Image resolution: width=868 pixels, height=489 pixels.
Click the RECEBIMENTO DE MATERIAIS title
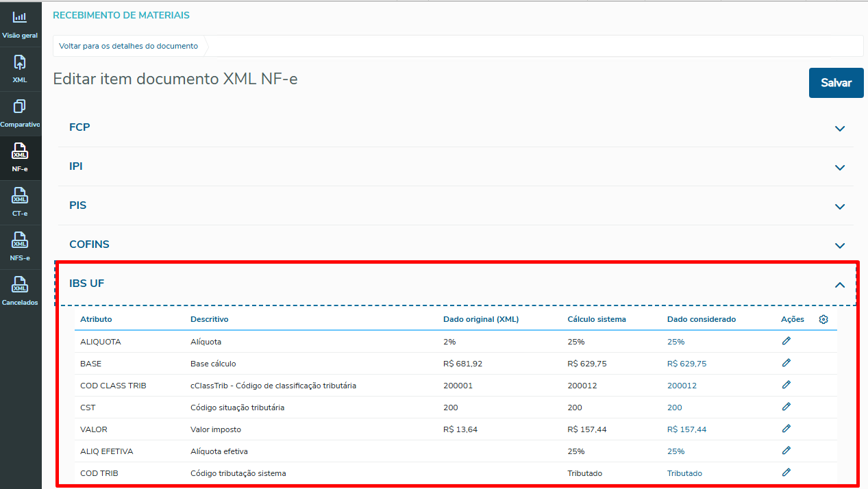pos(121,15)
